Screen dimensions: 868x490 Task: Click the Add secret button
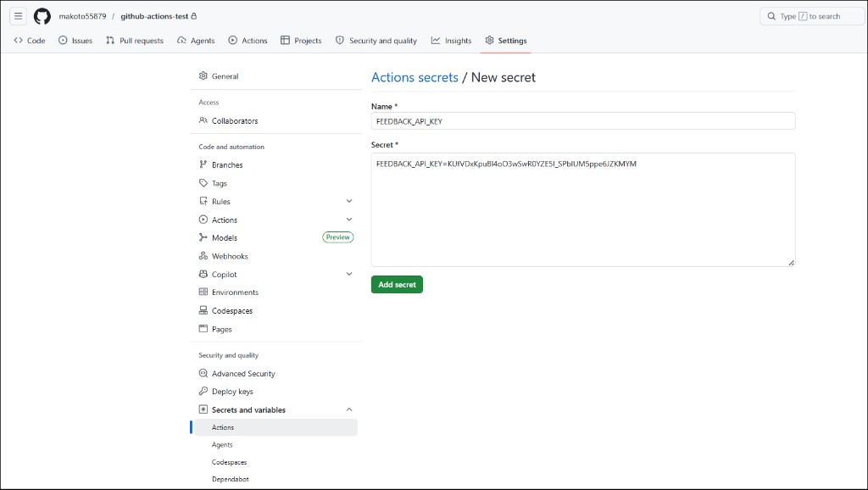397,285
